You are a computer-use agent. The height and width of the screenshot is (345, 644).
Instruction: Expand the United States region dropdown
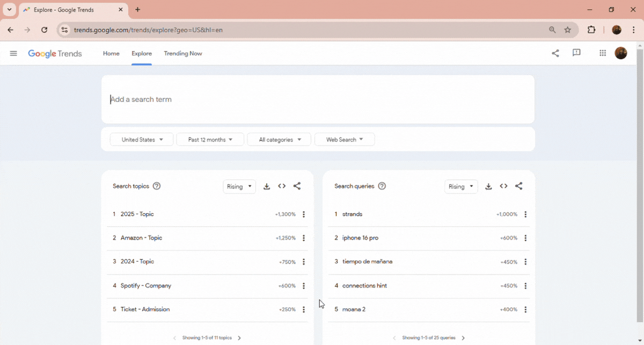142,140
